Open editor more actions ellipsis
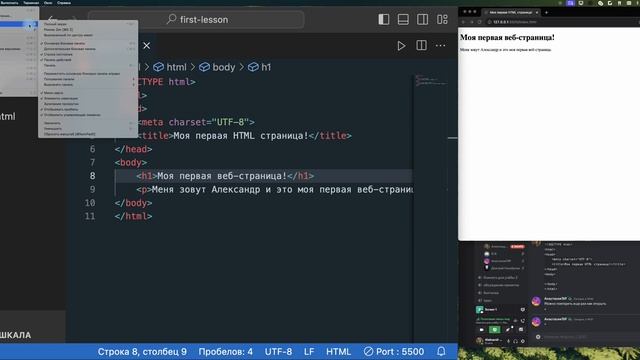 (x=440, y=46)
